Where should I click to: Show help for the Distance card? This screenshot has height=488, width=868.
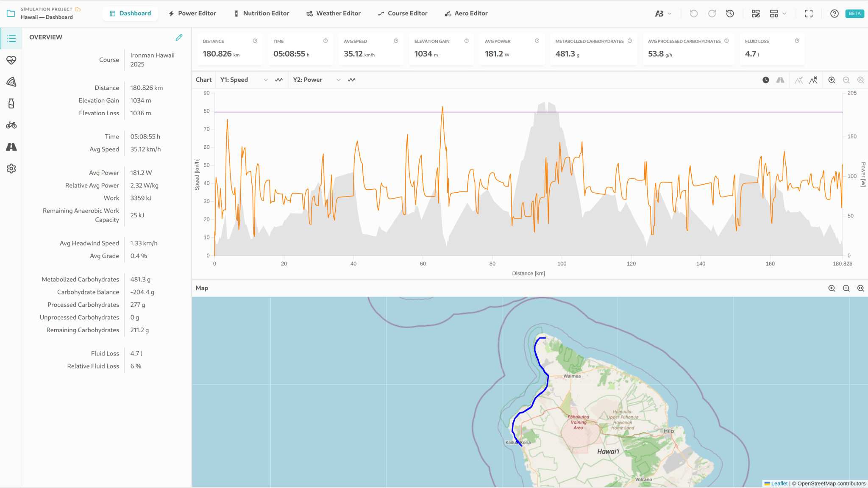click(255, 41)
